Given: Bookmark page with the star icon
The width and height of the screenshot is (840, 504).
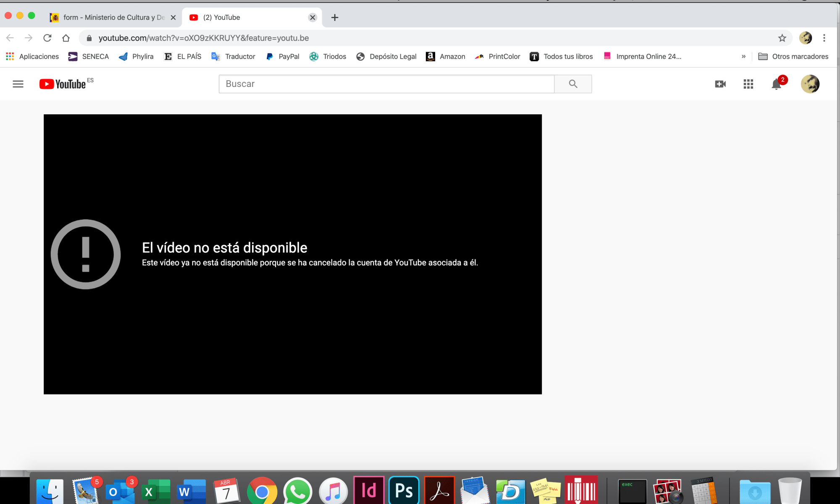Looking at the screenshot, I should click(x=782, y=38).
